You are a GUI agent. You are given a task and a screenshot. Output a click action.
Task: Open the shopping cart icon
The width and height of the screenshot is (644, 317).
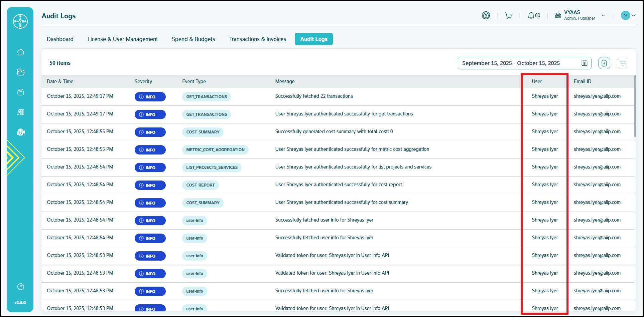(508, 16)
